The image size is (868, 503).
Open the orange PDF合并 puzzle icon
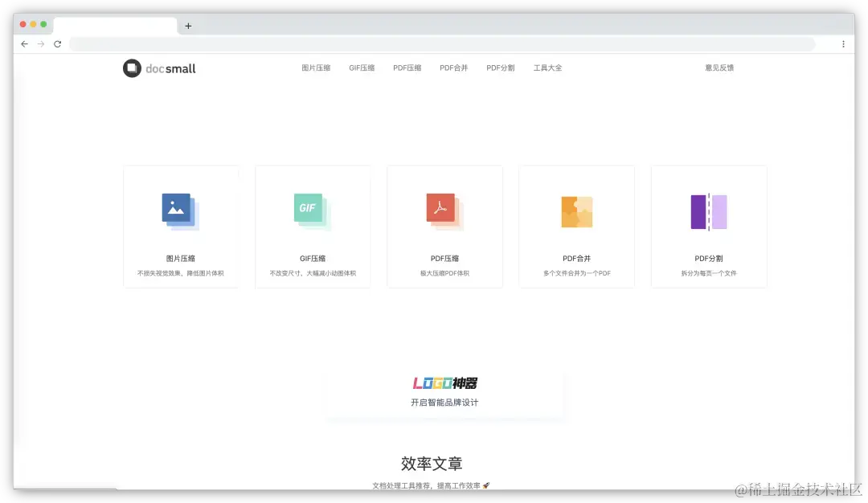pos(577,212)
